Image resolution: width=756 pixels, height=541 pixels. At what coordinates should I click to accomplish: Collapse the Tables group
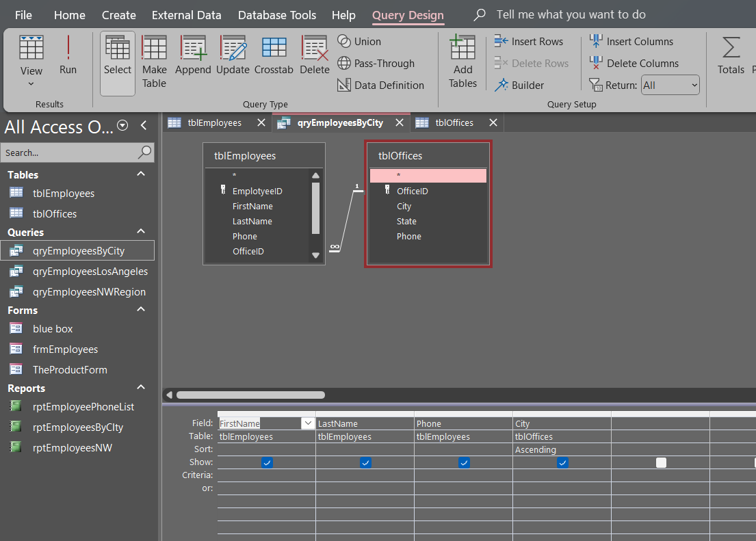point(141,174)
